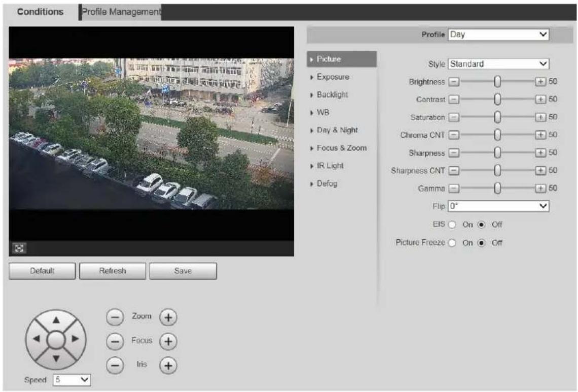Increase Contrast with plus icon
Screen dimensions: 578x392
[540, 99]
